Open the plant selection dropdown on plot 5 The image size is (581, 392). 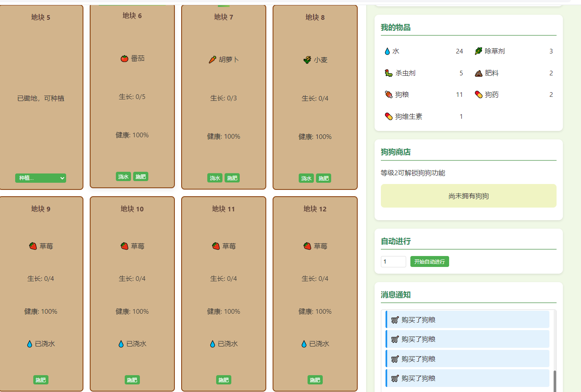(41, 178)
